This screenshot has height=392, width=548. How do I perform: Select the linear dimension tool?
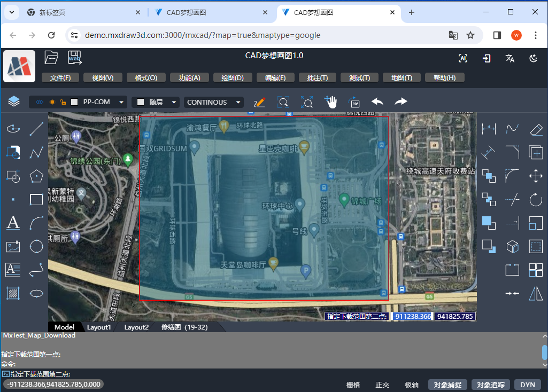(489, 129)
